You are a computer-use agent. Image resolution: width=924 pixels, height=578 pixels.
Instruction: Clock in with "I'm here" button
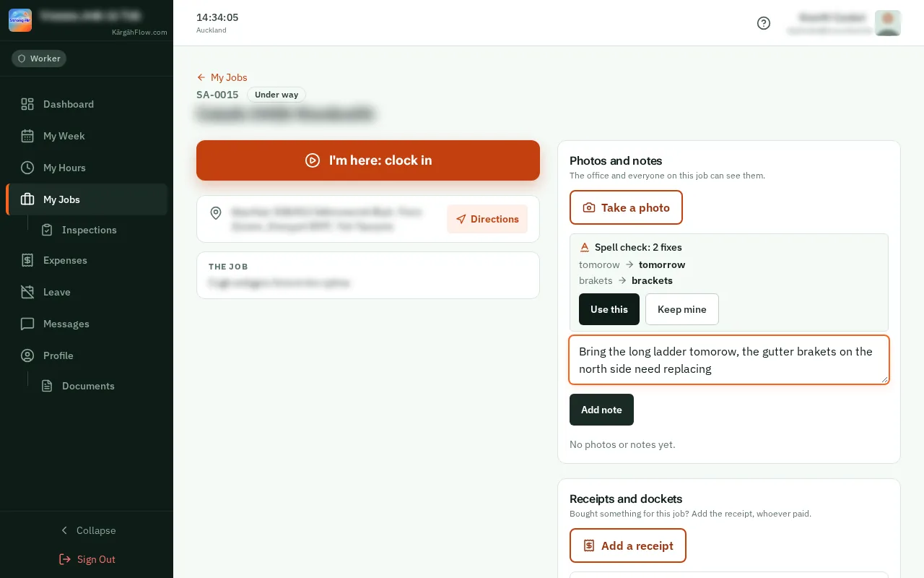(x=368, y=160)
